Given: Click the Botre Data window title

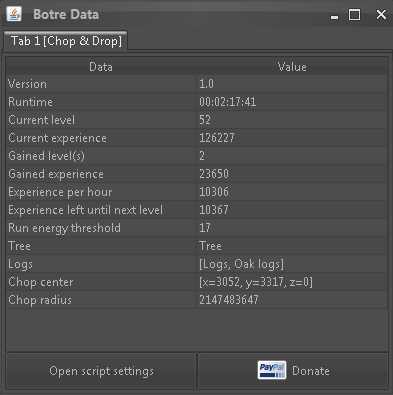Looking at the screenshot, I should point(66,14).
